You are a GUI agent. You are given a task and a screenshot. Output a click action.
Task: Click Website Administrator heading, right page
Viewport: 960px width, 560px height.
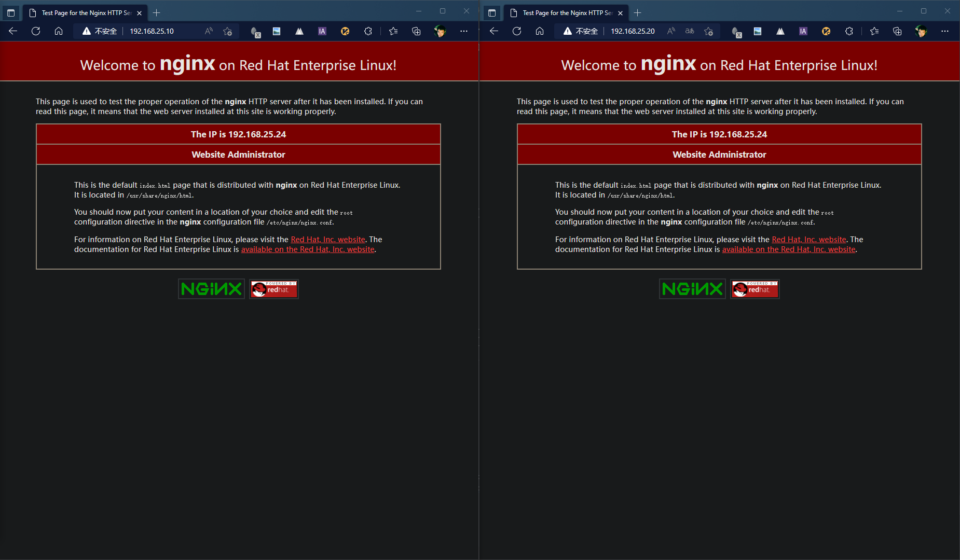[719, 155]
